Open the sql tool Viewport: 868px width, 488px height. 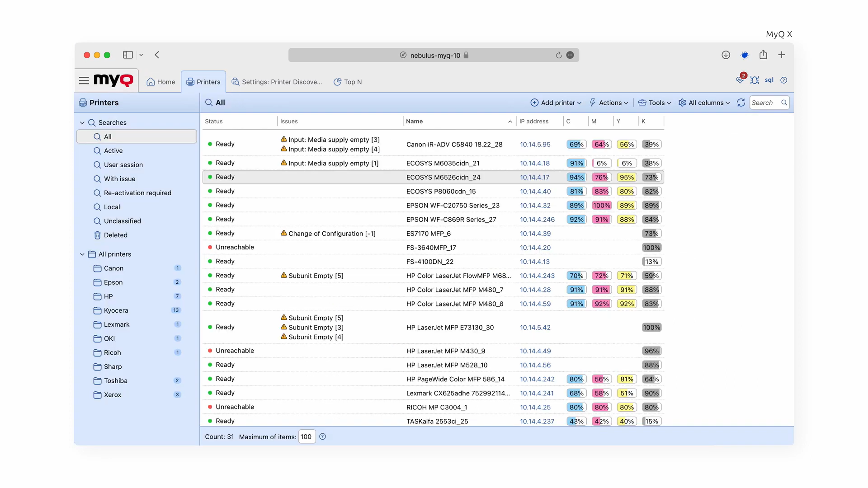tap(769, 80)
